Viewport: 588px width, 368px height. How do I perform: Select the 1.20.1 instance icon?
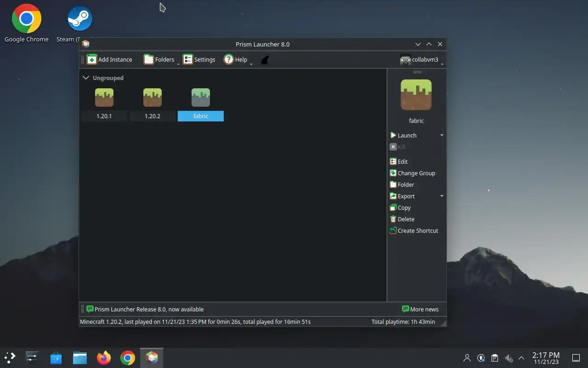point(104,97)
